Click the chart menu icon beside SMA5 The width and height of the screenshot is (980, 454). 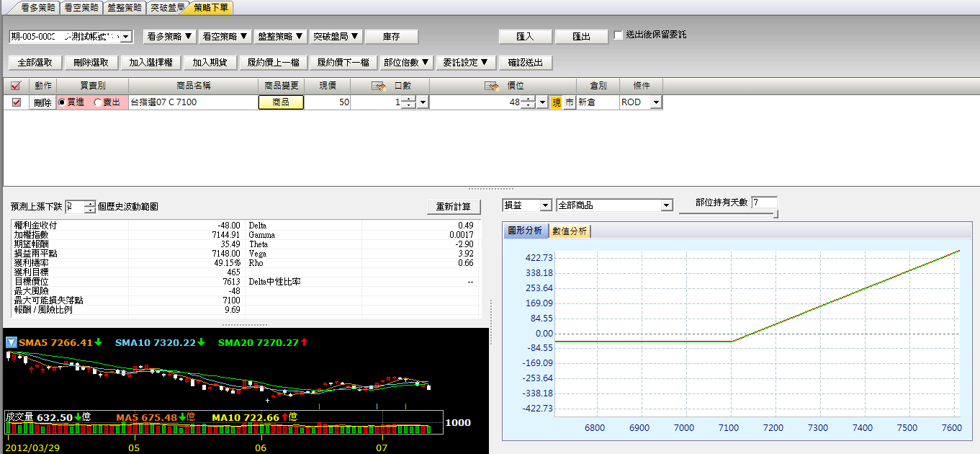coord(11,342)
